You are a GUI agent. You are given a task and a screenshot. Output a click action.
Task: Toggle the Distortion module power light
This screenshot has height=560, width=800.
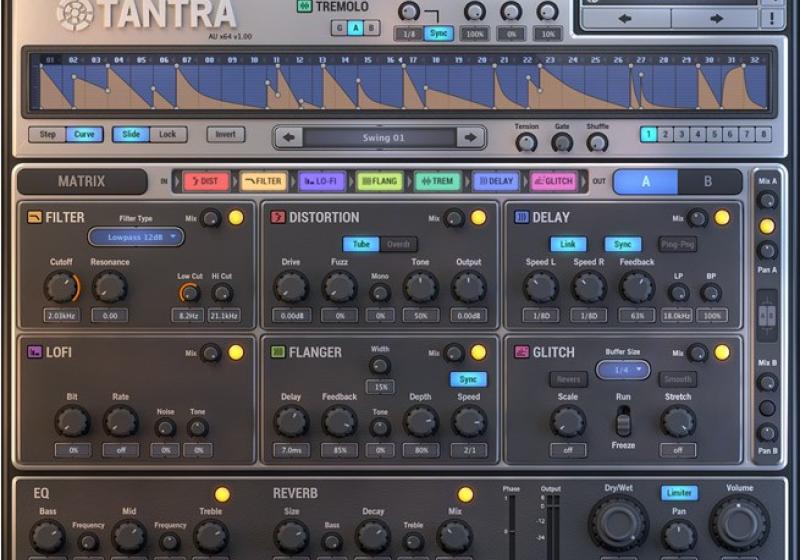point(479,218)
